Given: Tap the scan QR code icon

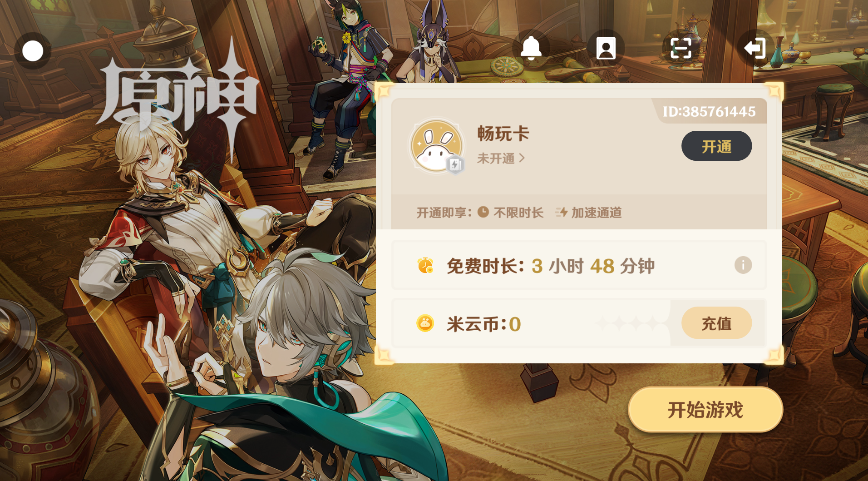Looking at the screenshot, I should 681,48.
